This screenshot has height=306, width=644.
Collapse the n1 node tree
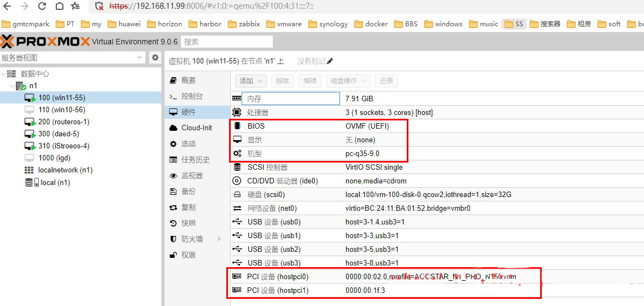click(x=12, y=86)
